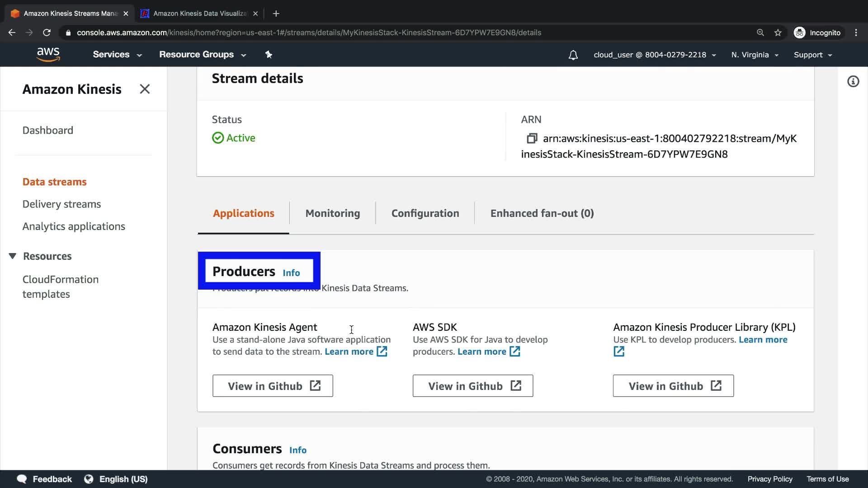Open the info panel icon at right
This screenshot has width=868, height=488.
coord(853,82)
